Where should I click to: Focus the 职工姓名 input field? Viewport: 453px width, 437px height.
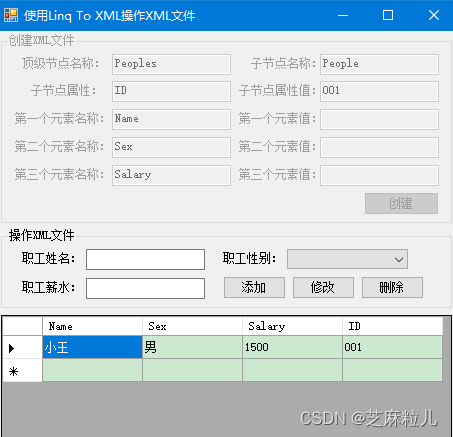[x=145, y=259]
